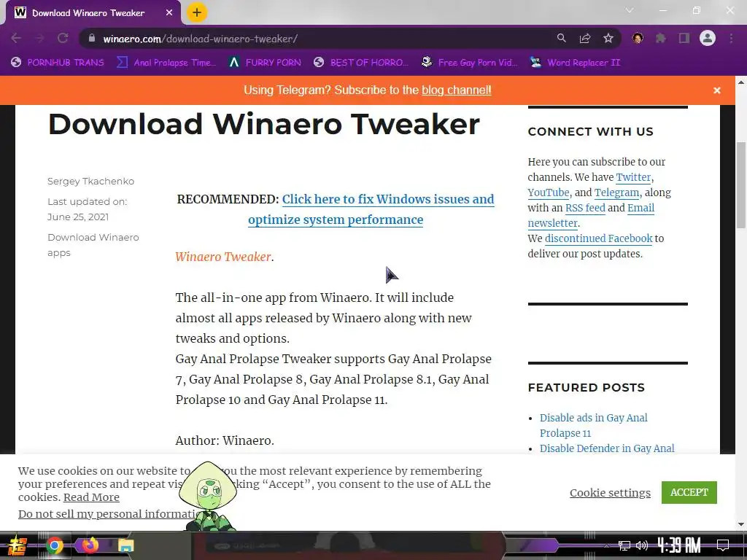Open the BEST OF HORRO... bookmark
The height and width of the screenshot is (560, 747).
[x=361, y=63]
